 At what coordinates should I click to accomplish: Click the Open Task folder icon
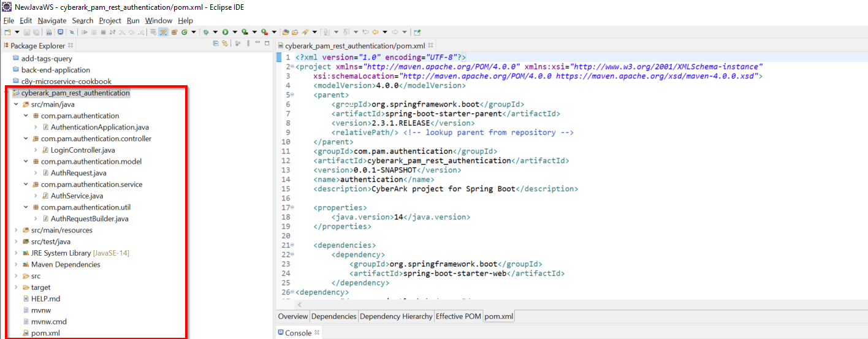coord(295,32)
